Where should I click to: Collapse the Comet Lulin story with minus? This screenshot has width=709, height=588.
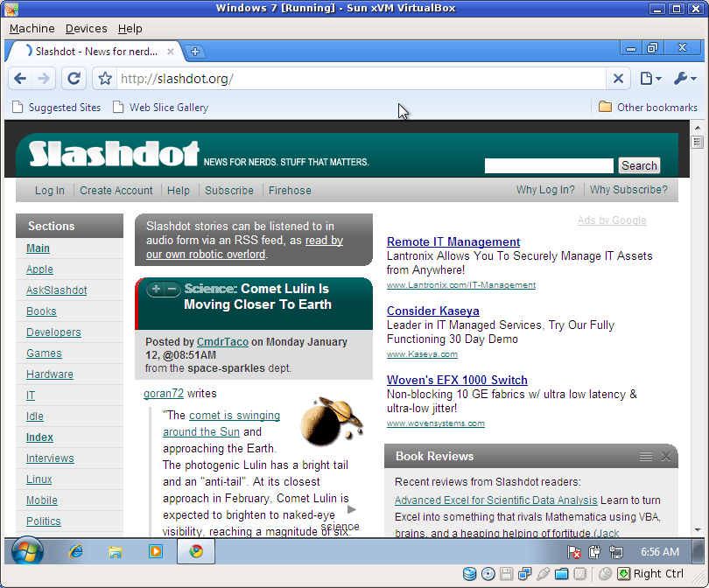(172, 289)
